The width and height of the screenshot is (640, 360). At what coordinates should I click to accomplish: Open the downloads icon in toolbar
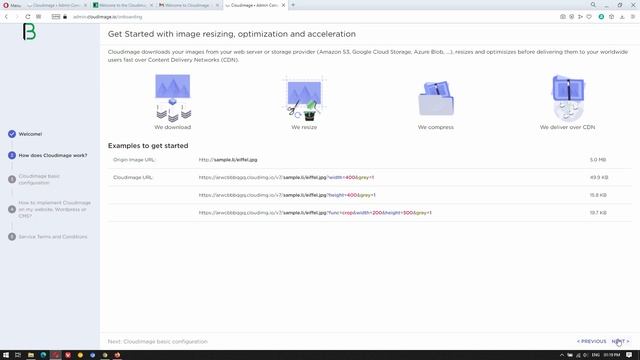pyautogui.click(x=622, y=17)
